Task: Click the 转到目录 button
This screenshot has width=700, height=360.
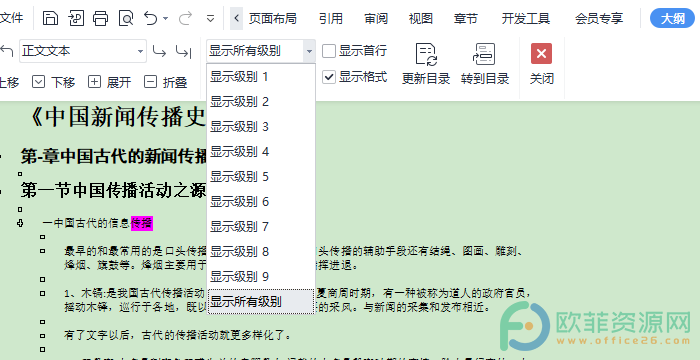Action: tap(485, 64)
